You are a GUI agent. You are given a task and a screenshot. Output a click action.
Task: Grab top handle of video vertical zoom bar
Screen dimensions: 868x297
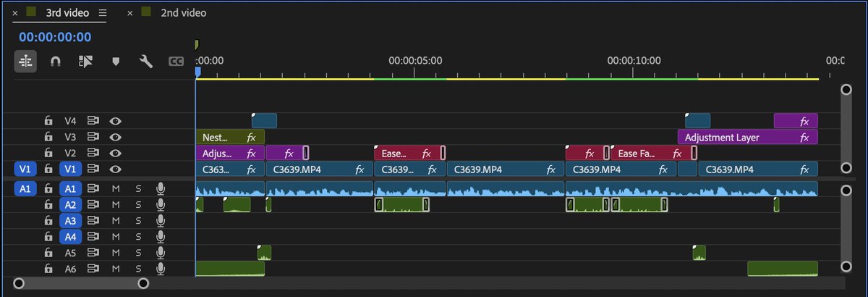pos(846,89)
